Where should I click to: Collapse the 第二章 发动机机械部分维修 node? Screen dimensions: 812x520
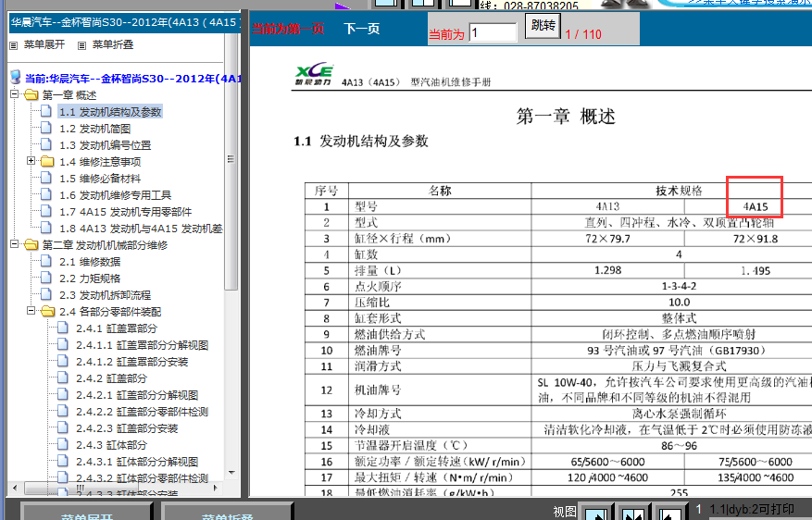point(15,244)
